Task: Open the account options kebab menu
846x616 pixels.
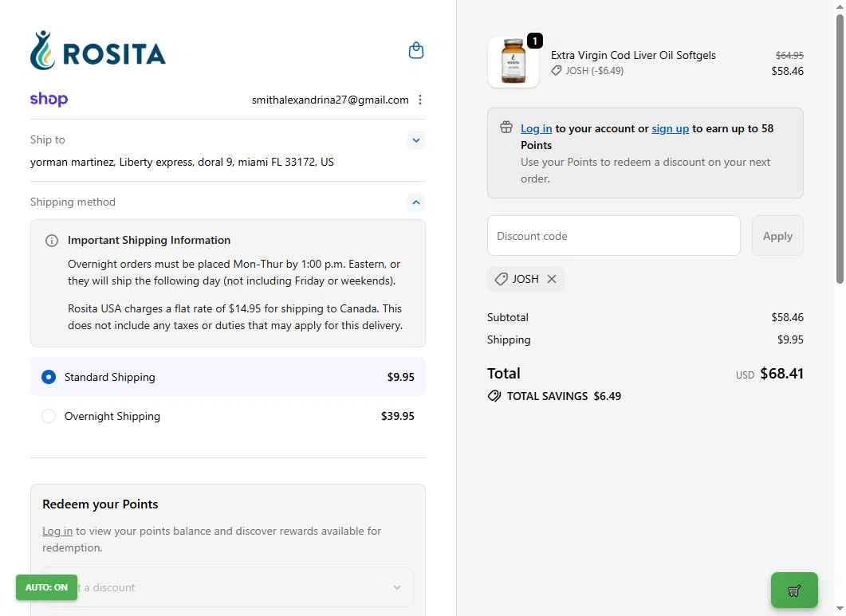Action: (419, 100)
